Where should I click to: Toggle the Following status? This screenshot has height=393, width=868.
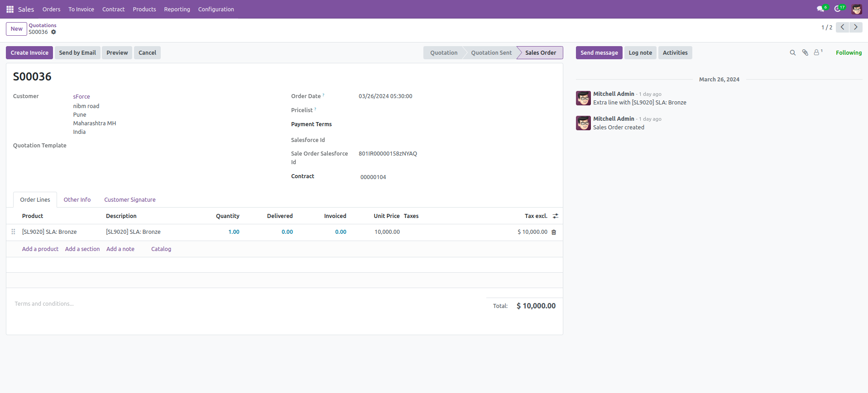pyautogui.click(x=849, y=53)
